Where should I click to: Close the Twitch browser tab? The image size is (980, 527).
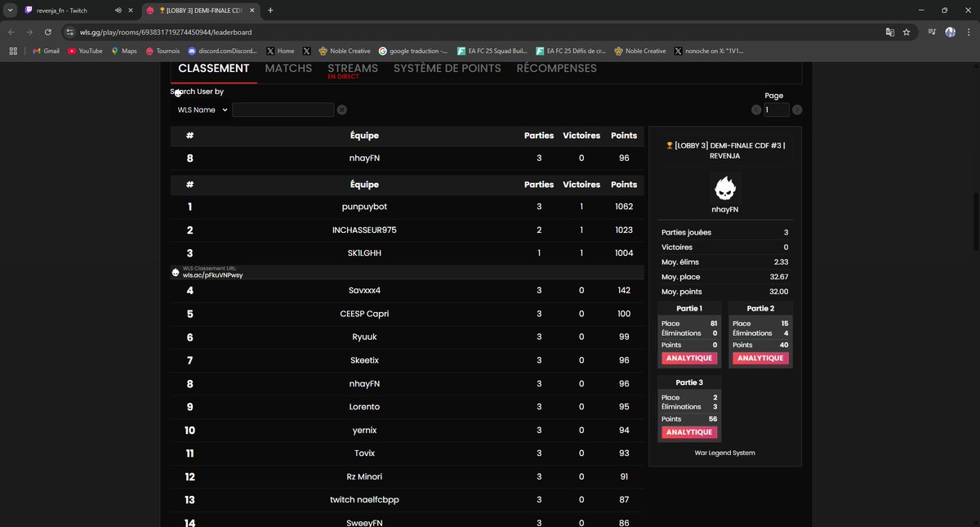click(131, 10)
